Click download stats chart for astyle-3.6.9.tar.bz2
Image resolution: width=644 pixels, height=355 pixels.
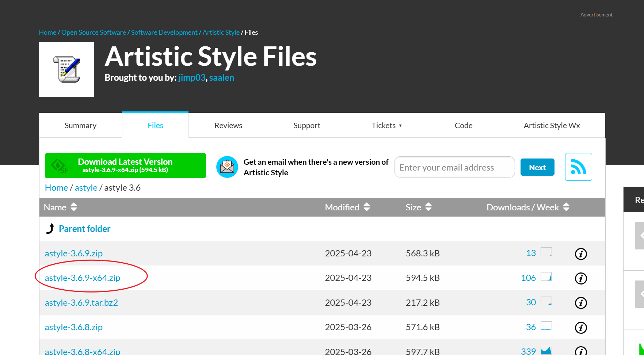(x=546, y=301)
